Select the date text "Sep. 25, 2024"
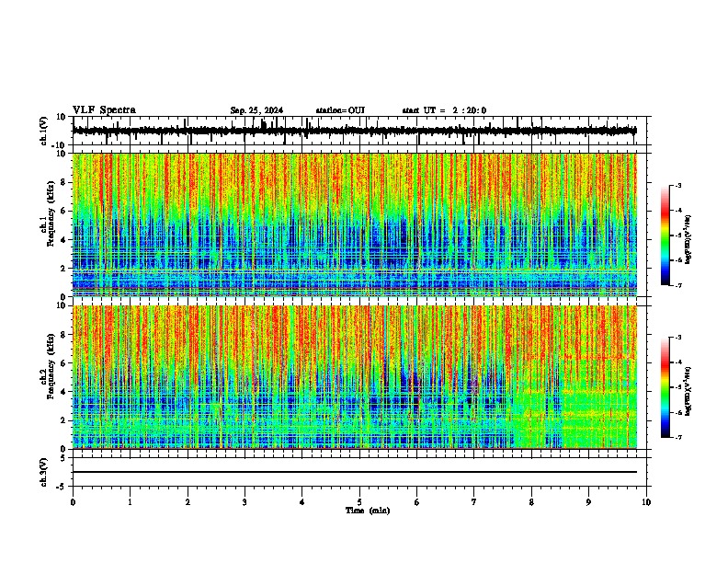 [x=256, y=110]
